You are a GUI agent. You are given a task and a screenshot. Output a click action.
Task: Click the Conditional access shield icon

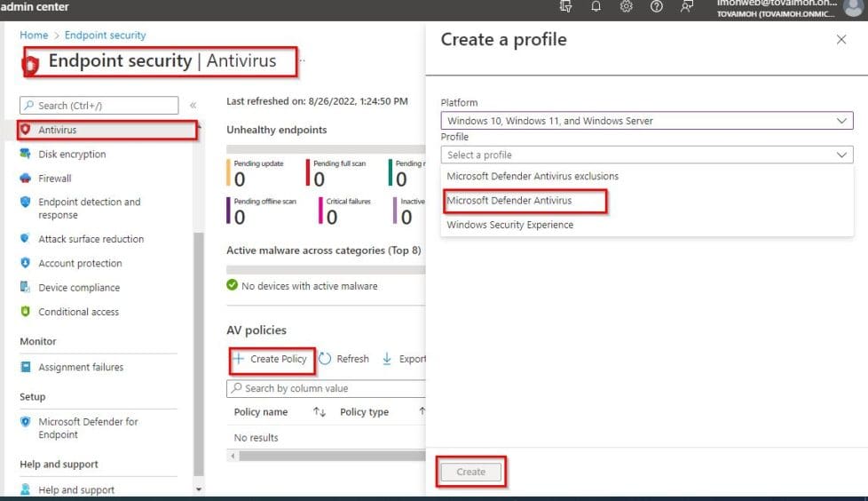[25, 312]
